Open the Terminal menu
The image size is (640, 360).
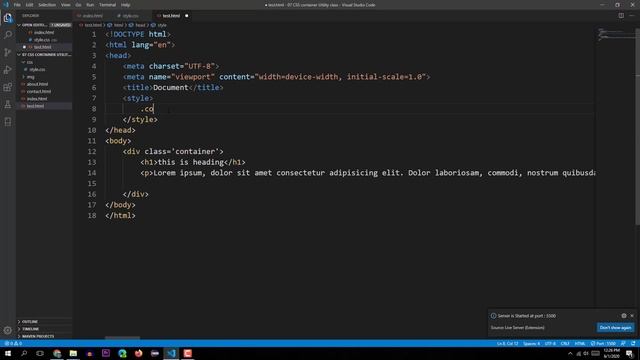107,5
